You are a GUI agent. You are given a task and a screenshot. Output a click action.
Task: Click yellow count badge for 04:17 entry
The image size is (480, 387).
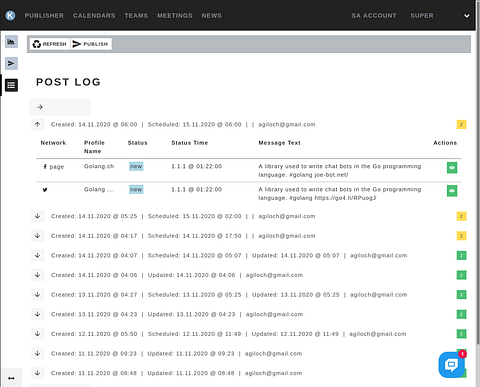(x=461, y=236)
